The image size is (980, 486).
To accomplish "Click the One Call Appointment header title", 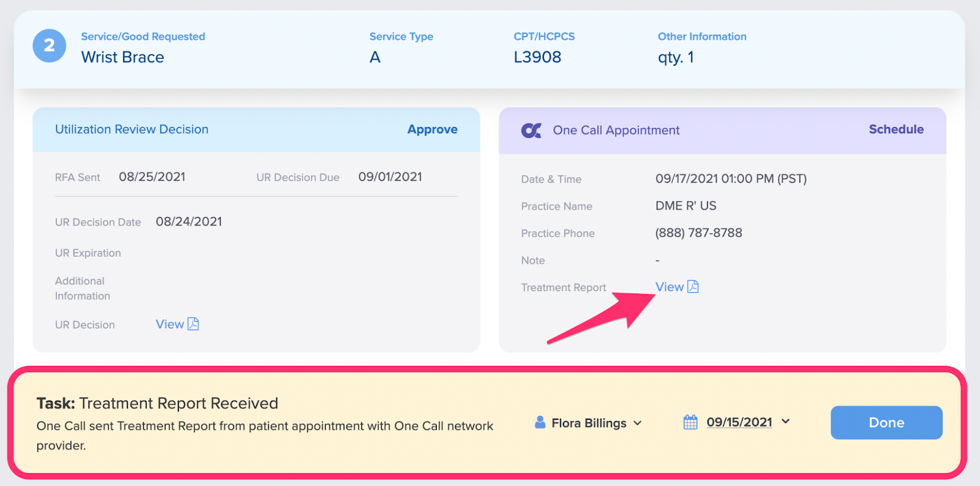I will (616, 131).
